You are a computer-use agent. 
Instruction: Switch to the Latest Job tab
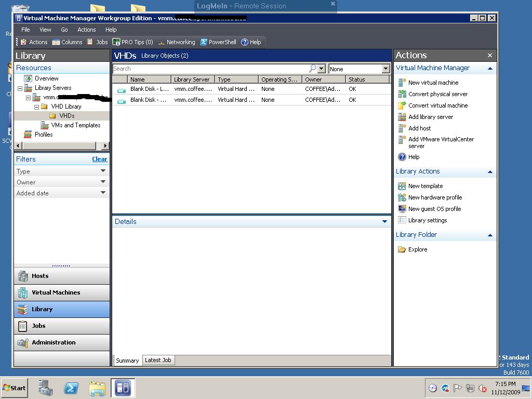158,360
